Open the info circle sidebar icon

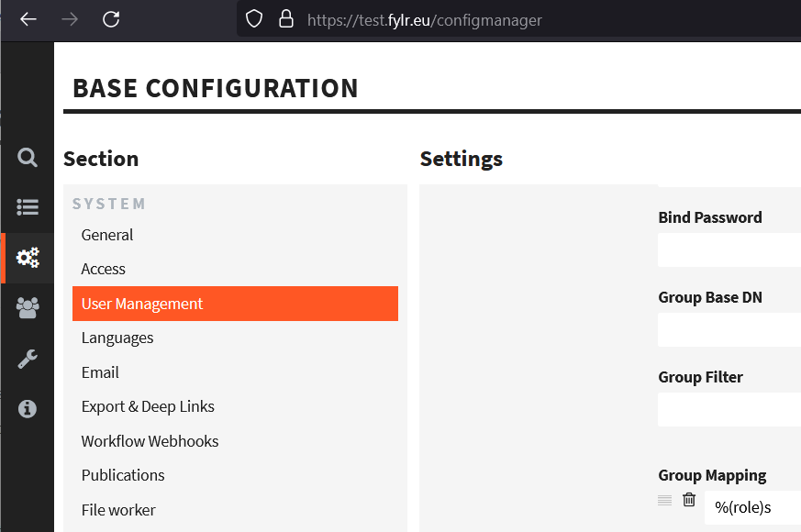[28, 408]
